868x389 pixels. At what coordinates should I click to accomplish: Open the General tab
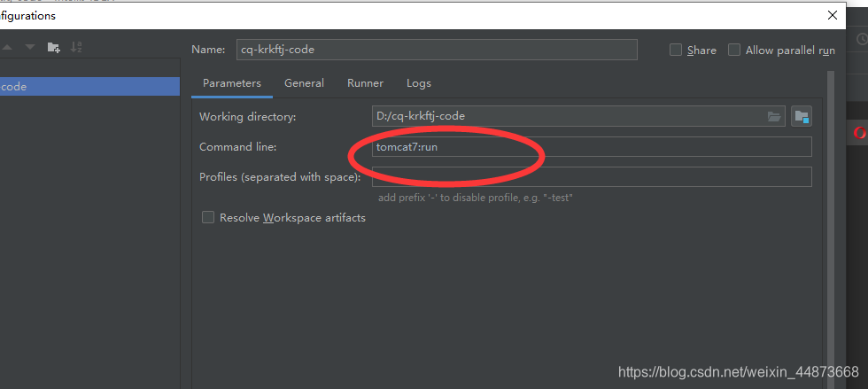(x=304, y=83)
